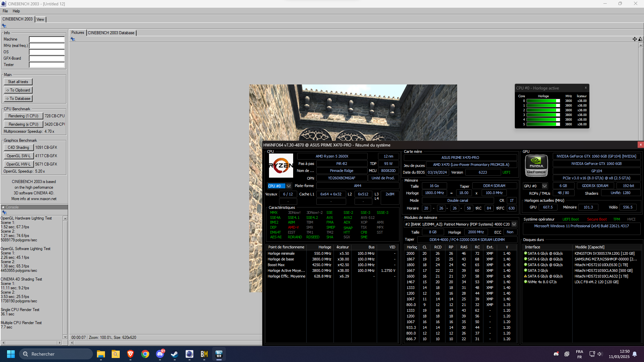644x362 pixels.
Task: Click the Tester input field
Action: click(47, 65)
